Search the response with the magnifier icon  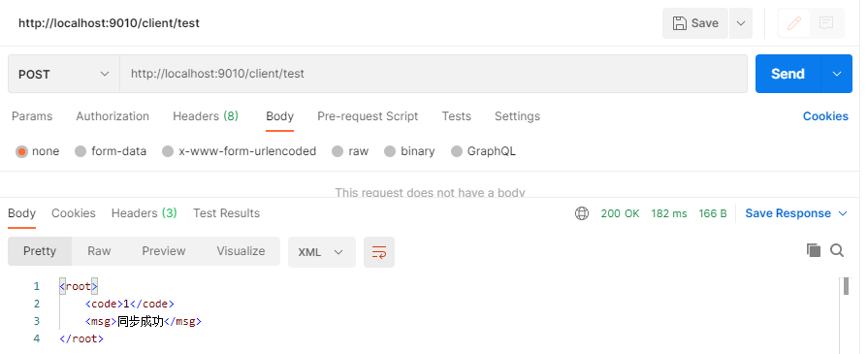(837, 250)
